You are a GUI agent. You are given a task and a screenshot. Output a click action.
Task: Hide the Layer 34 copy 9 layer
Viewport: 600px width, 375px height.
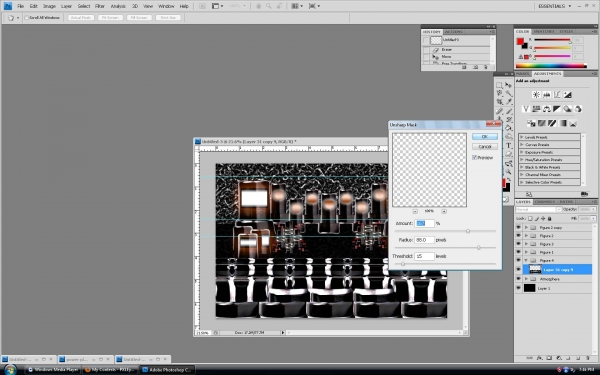(518, 269)
